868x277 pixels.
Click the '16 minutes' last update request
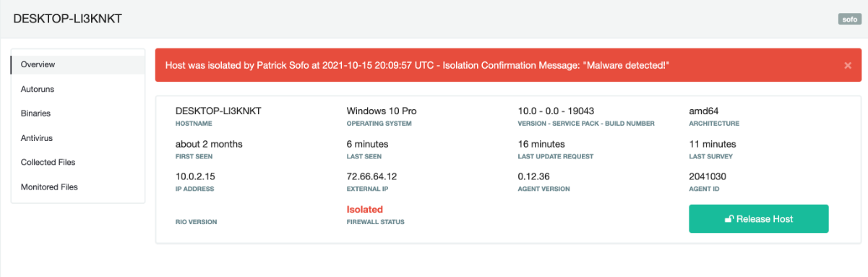pyautogui.click(x=541, y=144)
